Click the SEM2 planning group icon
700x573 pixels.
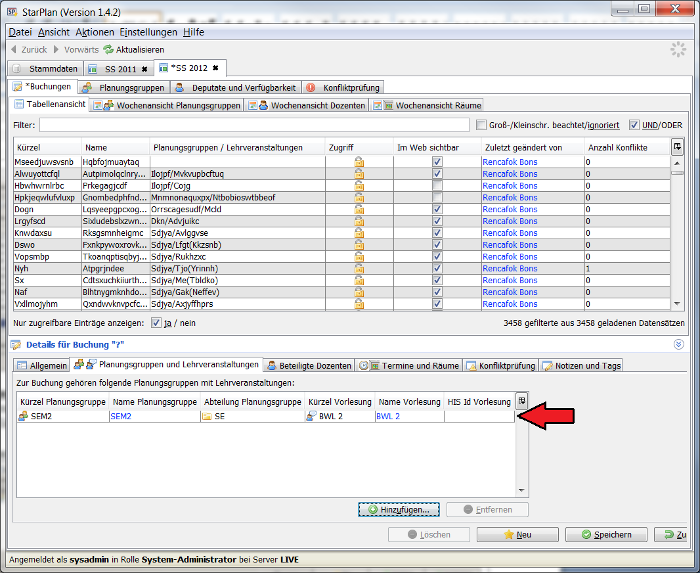(x=23, y=416)
